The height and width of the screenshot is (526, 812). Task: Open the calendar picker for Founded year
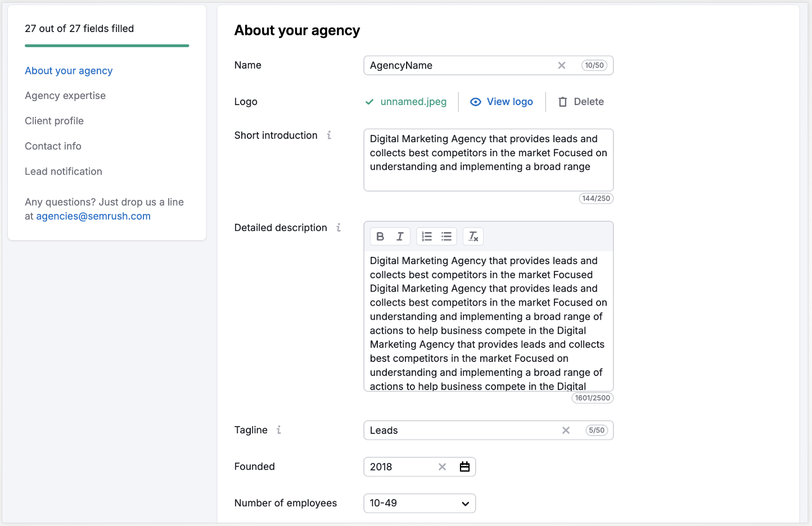point(464,466)
